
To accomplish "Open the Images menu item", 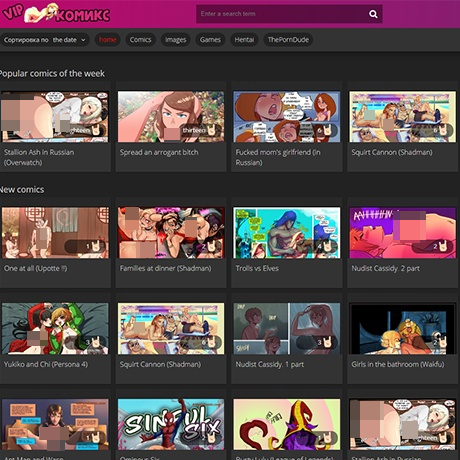I will pos(176,40).
